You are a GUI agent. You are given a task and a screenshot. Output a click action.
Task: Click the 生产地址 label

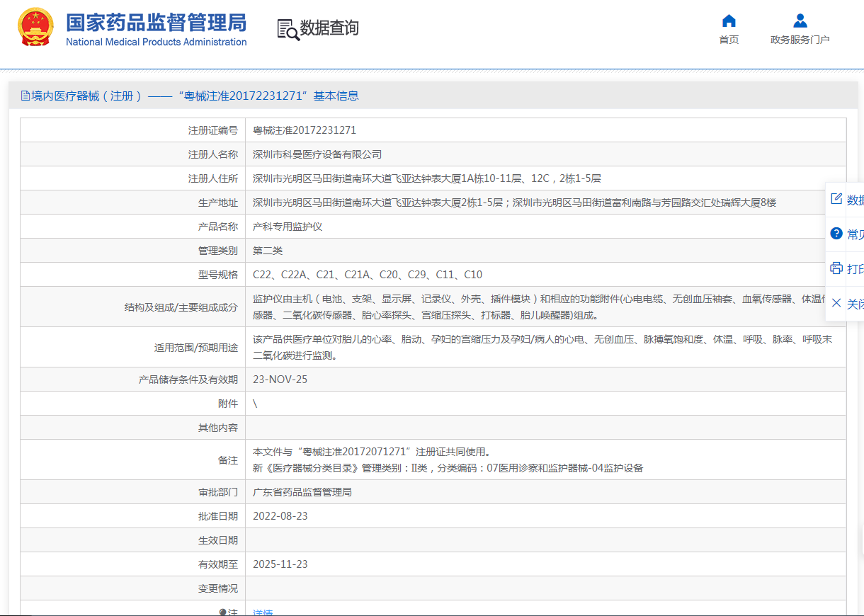point(217,203)
